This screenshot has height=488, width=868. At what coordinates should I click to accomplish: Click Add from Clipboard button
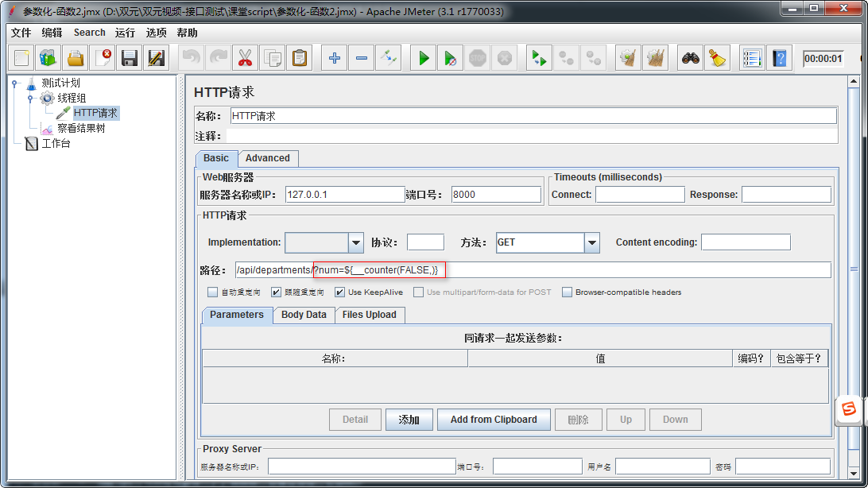[494, 420]
